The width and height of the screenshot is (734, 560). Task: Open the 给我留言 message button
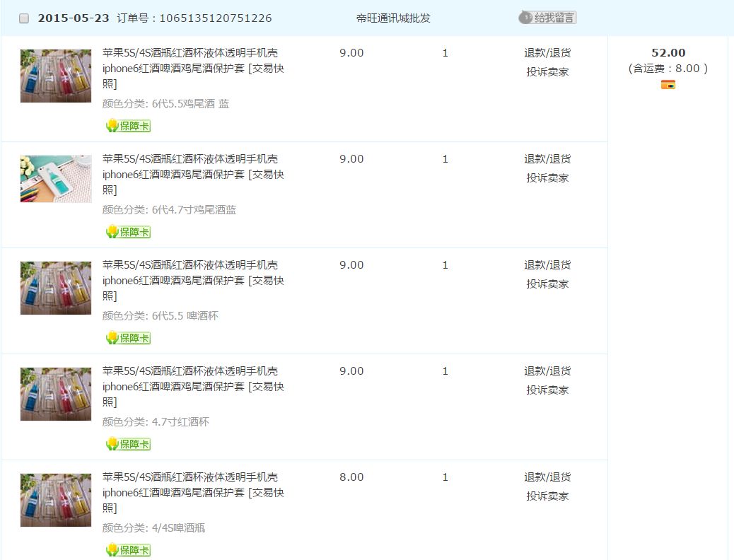click(547, 18)
